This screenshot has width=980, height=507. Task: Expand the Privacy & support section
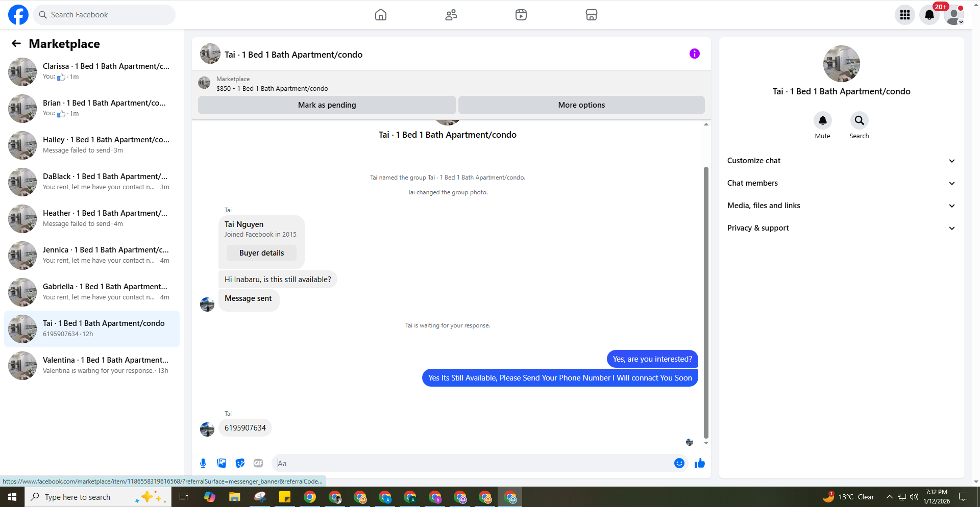pyautogui.click(x=841, y=228)
